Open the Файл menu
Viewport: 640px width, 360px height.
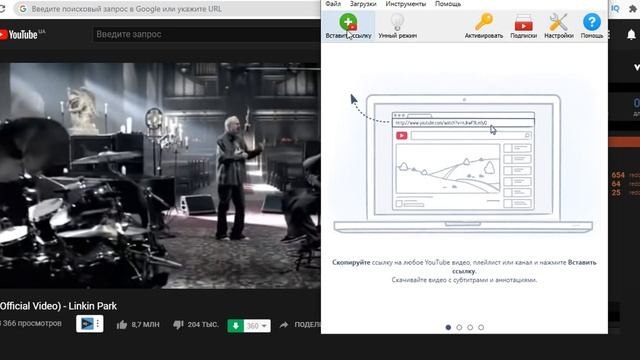point(333,4)
